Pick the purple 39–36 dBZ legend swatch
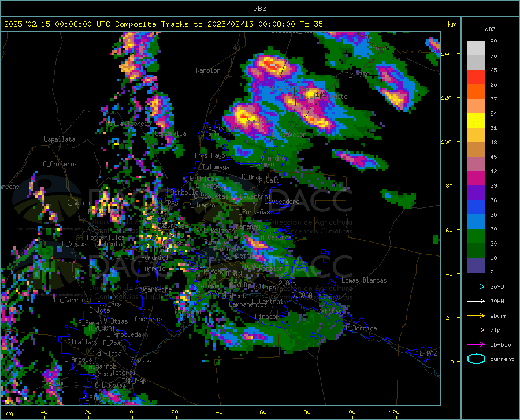 (476, 193)
